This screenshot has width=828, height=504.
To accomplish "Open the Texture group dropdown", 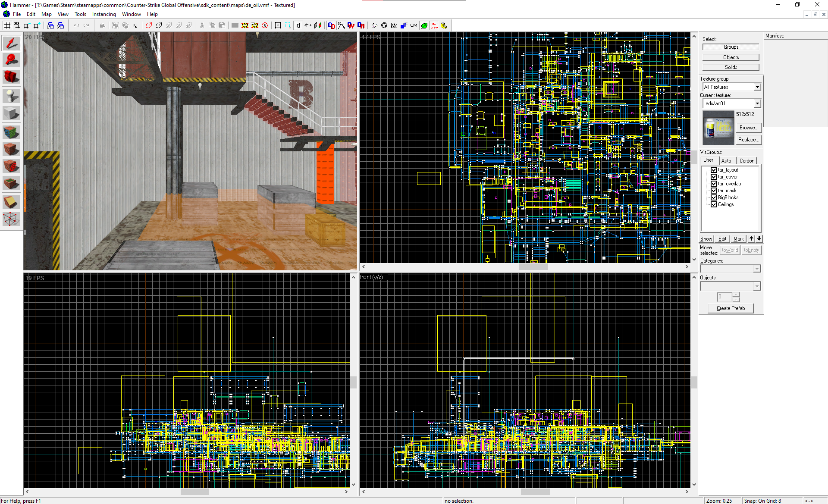I will [x=757, y=87].
